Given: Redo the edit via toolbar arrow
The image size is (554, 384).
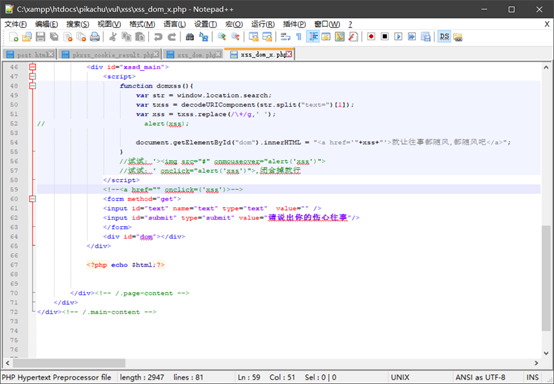Looking at the screenshot, I should click(172, 37).
